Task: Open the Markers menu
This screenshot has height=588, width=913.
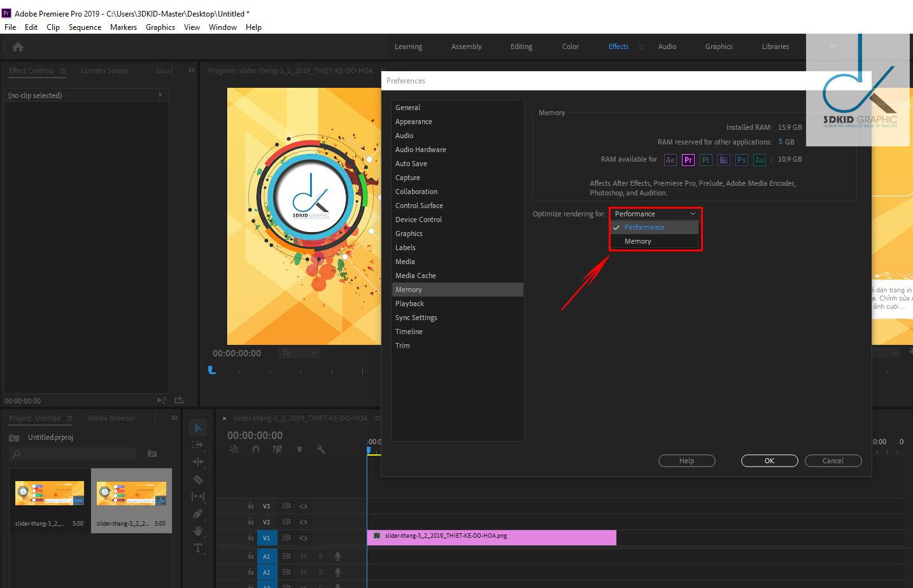Action: tap(124, 27)
